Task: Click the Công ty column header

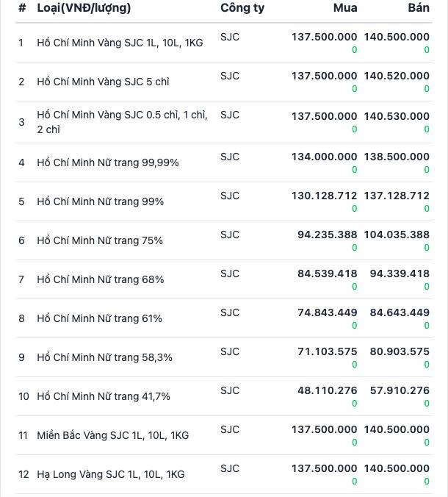Action: coord(242,8)
